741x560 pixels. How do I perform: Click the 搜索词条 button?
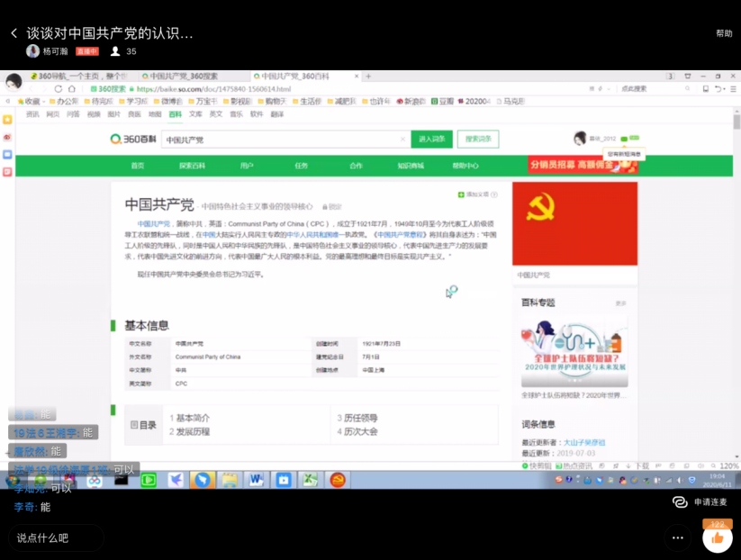click(x=477, y=140)
